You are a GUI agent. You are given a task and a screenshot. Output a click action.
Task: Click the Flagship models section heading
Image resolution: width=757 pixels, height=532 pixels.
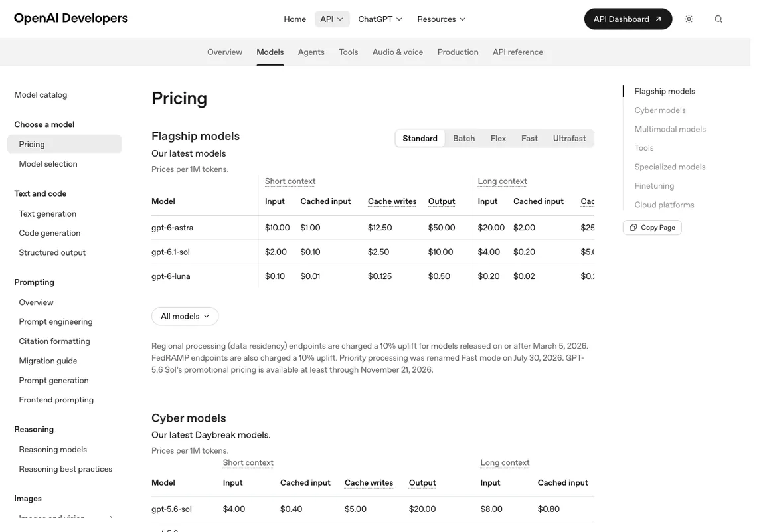point(195,136)
